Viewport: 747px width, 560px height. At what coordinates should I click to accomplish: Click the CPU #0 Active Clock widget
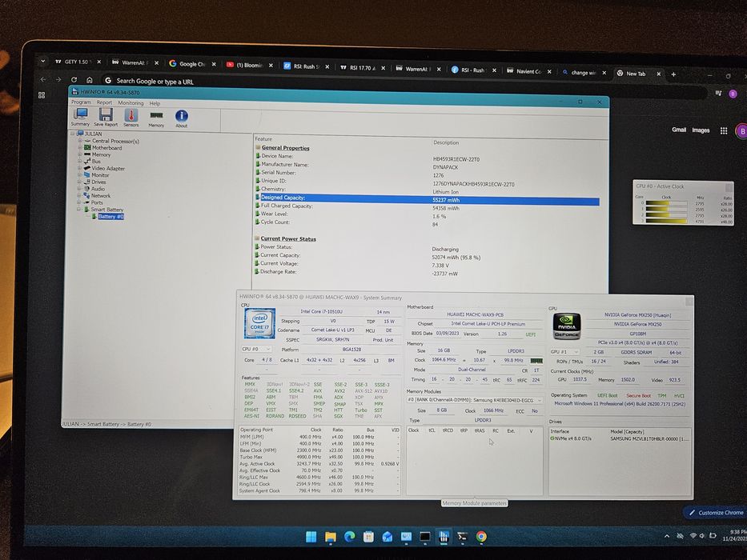[683, 202]
